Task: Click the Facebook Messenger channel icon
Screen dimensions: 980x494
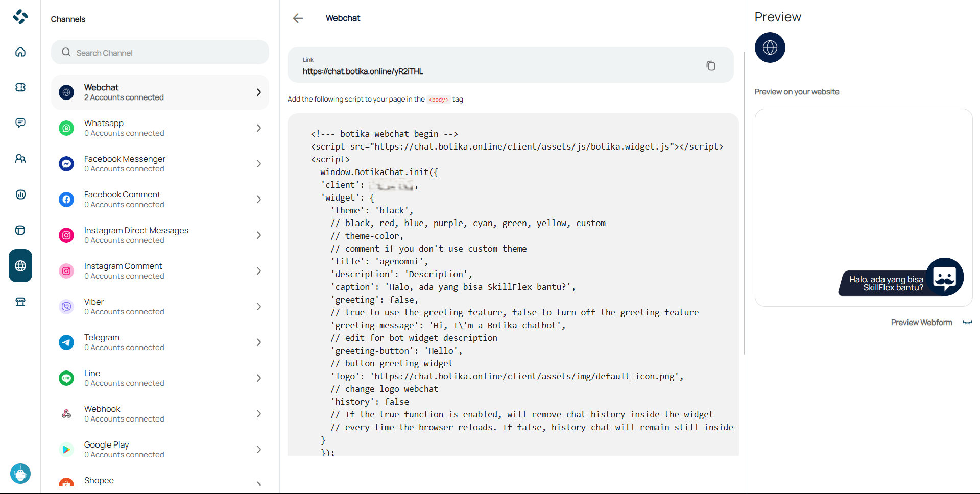Action: pos(66,164)
